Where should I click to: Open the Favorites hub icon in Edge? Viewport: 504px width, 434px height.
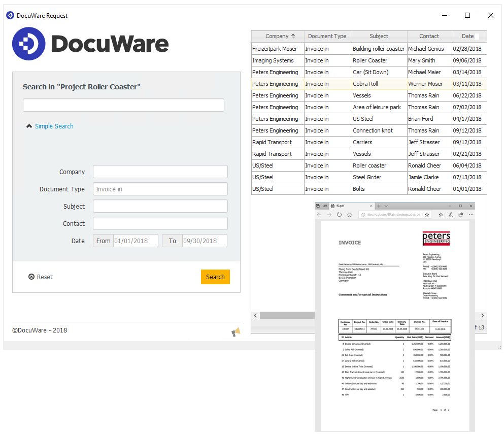coord(441,214)
